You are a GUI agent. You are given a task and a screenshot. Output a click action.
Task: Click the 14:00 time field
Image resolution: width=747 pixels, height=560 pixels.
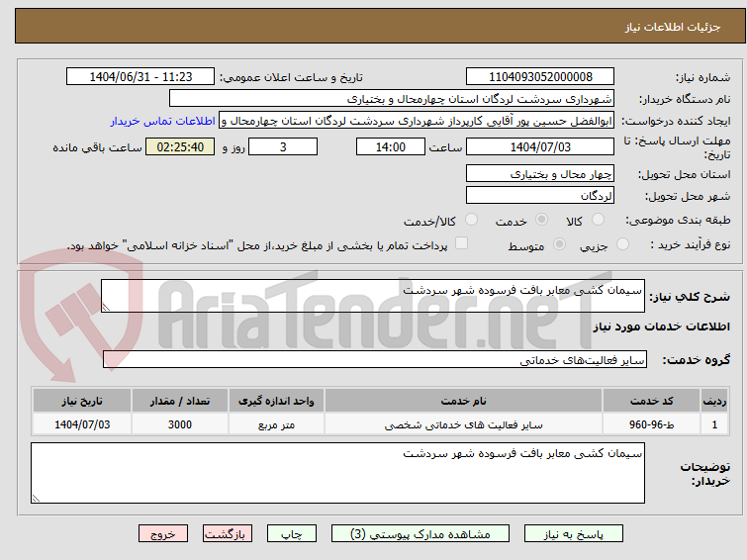391,146
